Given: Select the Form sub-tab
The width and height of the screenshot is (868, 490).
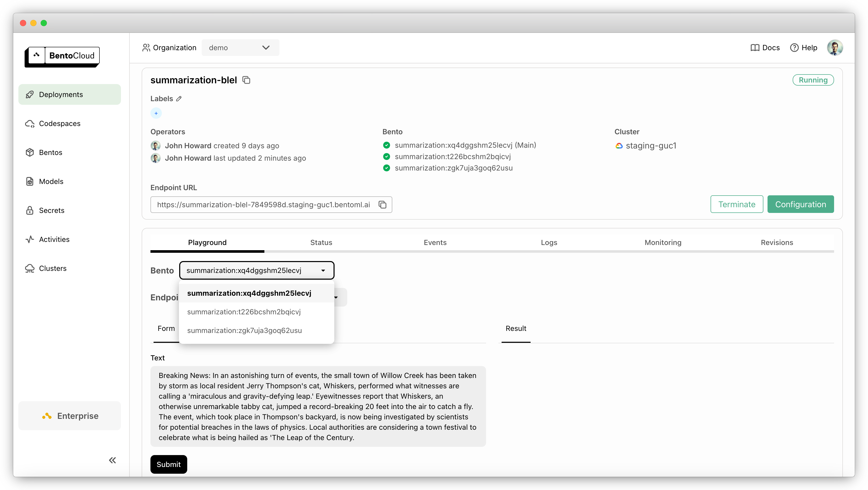Looking at the screenshot, I should (x=166, y=329).
